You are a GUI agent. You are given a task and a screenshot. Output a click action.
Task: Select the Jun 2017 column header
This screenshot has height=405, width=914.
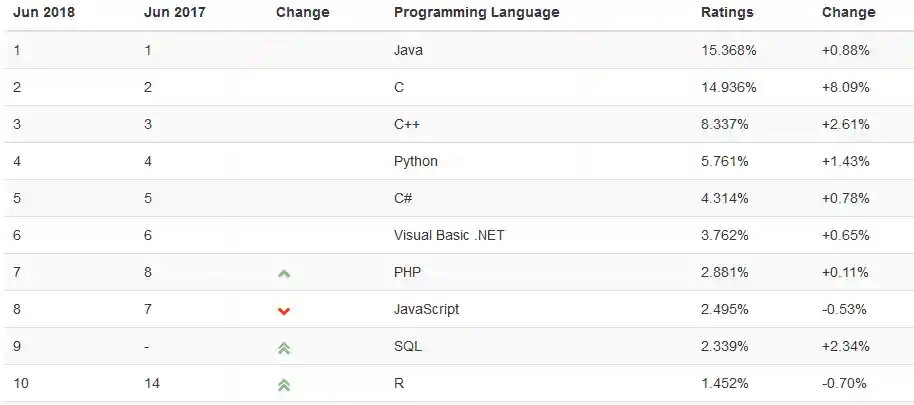(175, 12)
